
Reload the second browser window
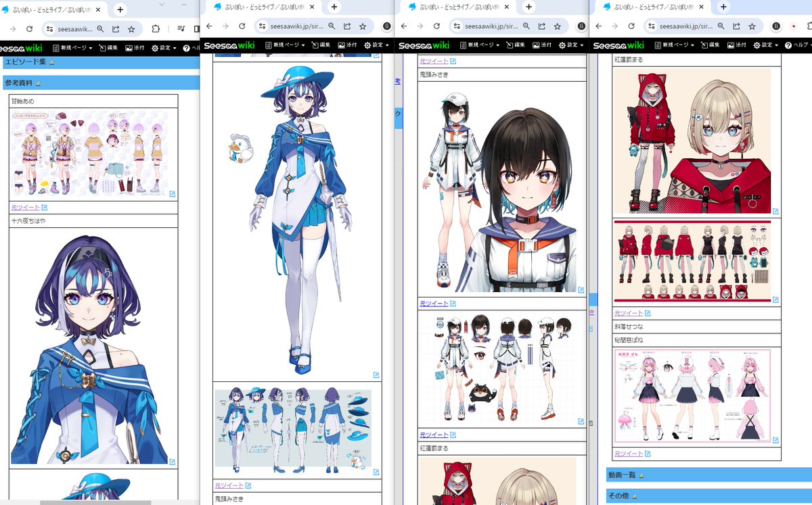tap(242, 26)
